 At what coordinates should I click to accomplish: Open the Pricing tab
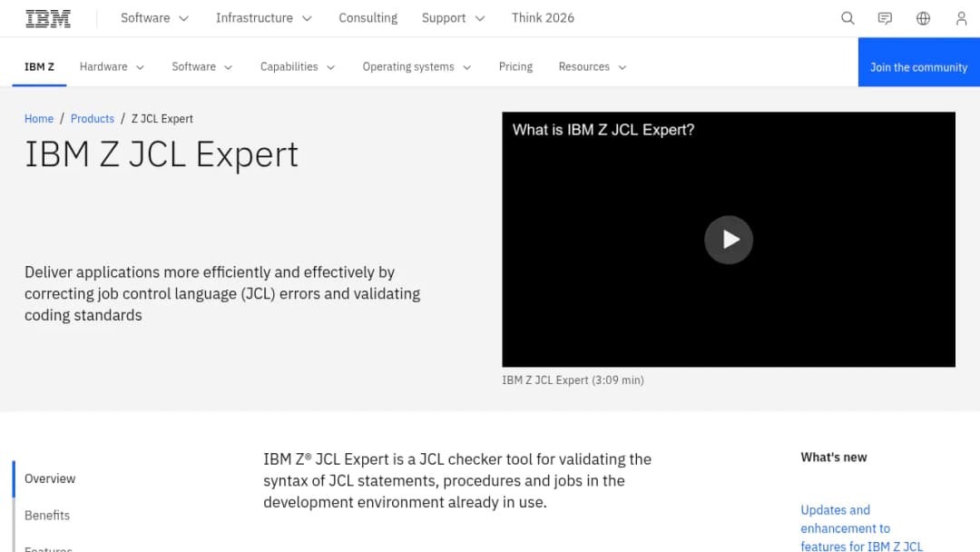tap(515, 67)
